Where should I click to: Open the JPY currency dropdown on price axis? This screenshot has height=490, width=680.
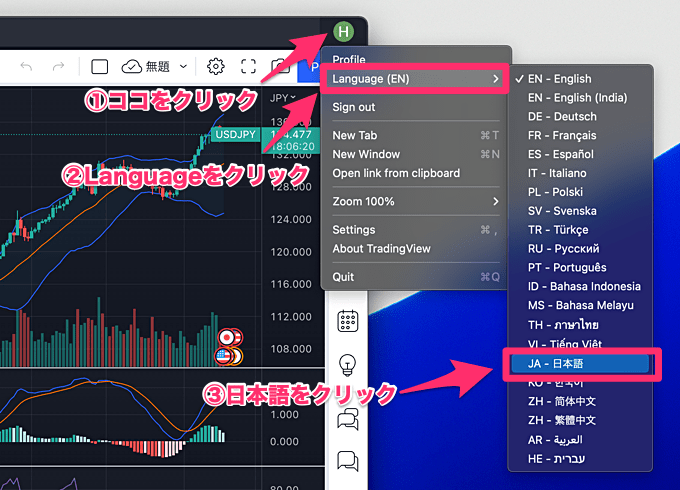(284, 98)
